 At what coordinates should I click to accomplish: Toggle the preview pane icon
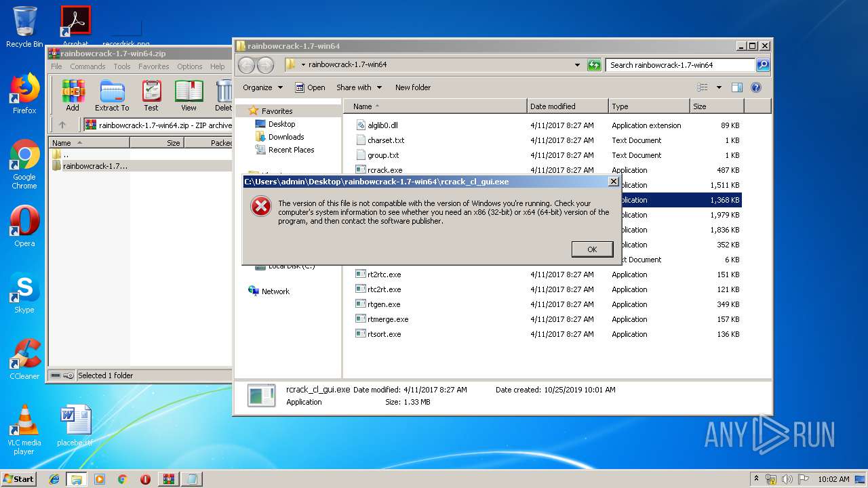737,87
